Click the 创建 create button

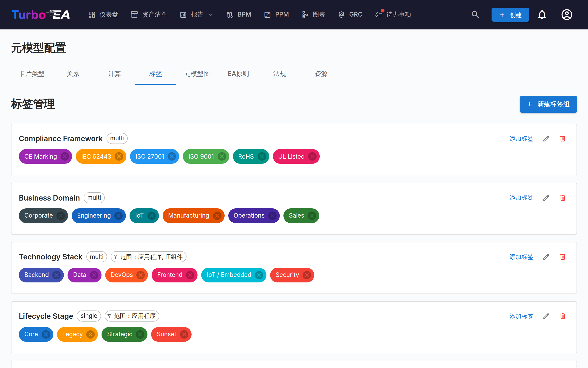click(510, 14)
